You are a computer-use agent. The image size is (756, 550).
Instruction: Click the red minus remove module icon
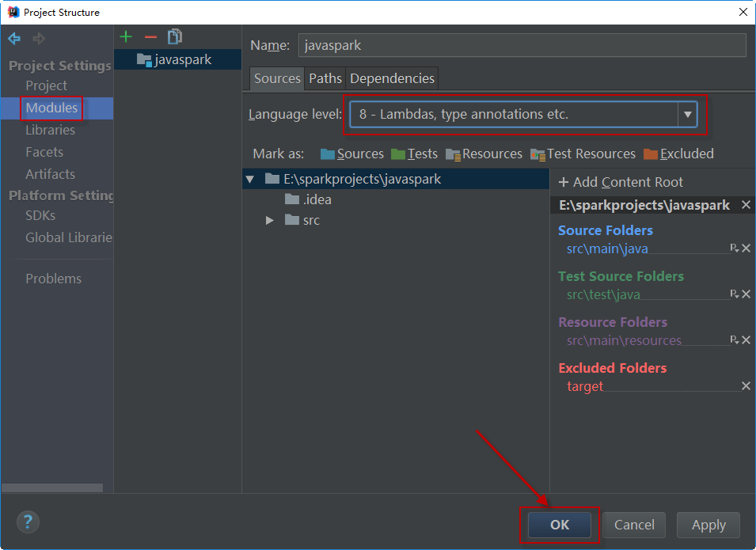coord(150,36)
